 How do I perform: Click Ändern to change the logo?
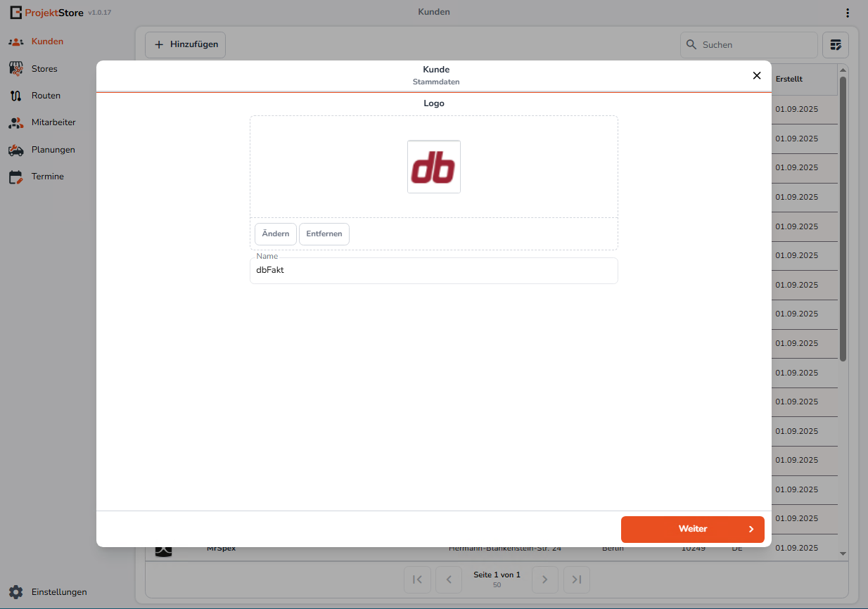tap(276, 233)
